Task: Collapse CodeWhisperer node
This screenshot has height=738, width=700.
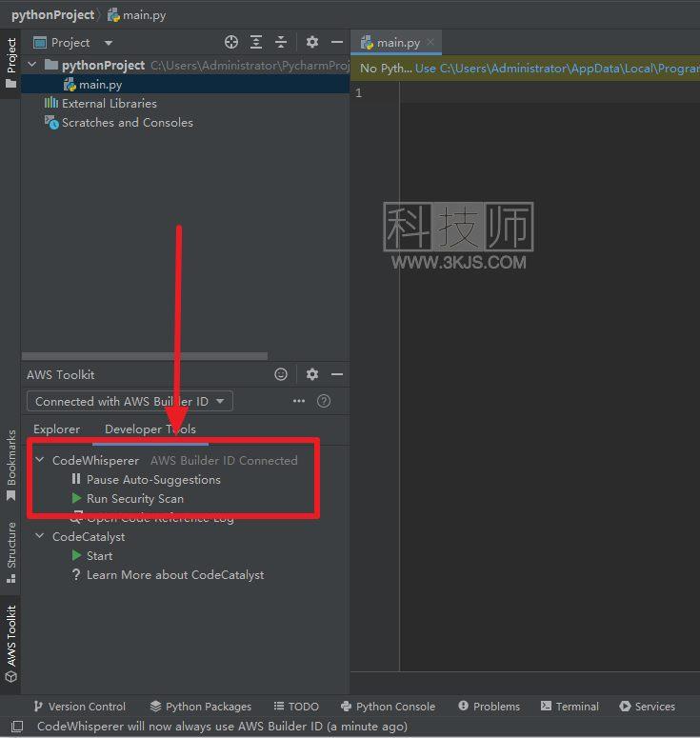Action: point(40,459)
